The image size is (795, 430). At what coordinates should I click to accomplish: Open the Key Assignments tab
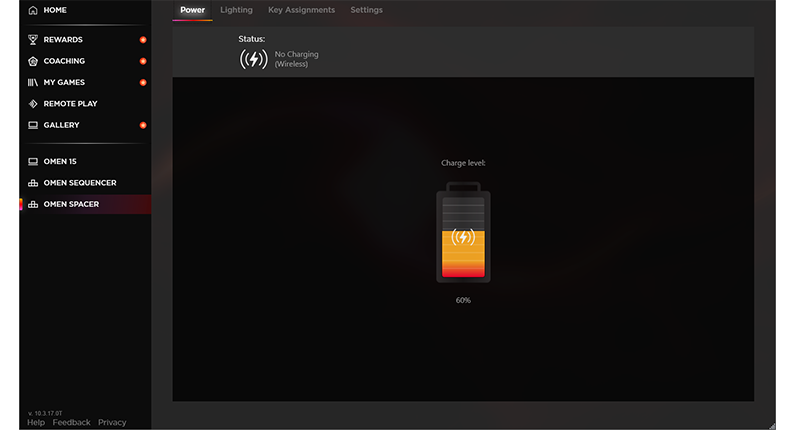pyautogui.click(x=302, y=10)
